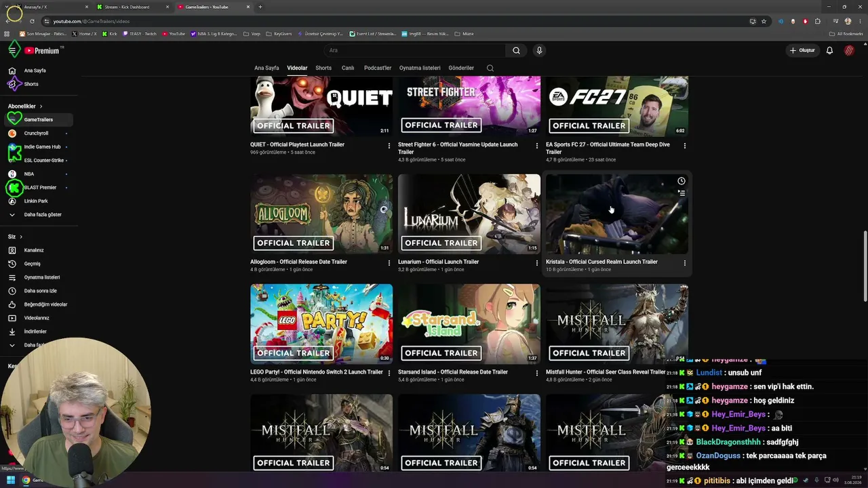Open options menu for LEGO Party trailer
868x488 pixels.
(389, 373)
